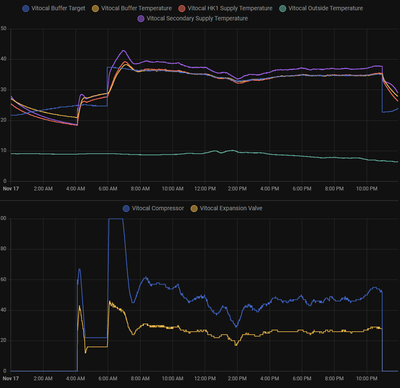This screenshot has width=400, height=388.
Task: Toggle the Vitocal Buffer Target series label
Action: coord(58,8)
